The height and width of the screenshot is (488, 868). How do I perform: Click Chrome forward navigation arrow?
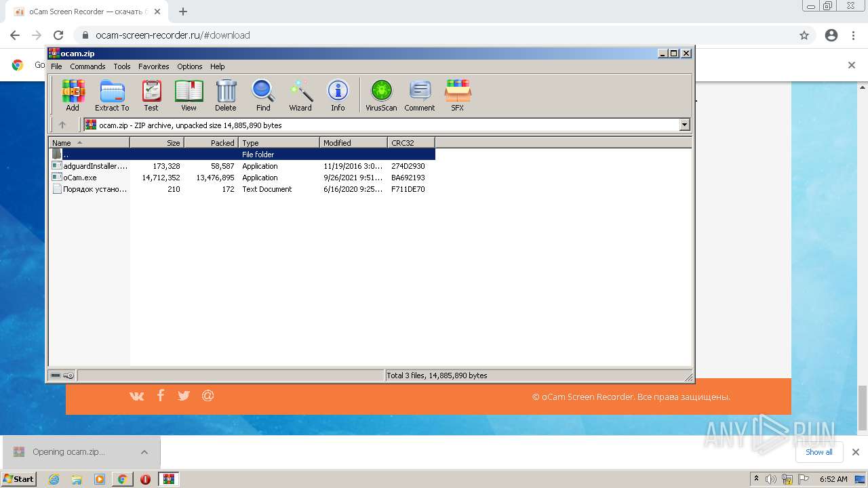(x=37, y=35)
